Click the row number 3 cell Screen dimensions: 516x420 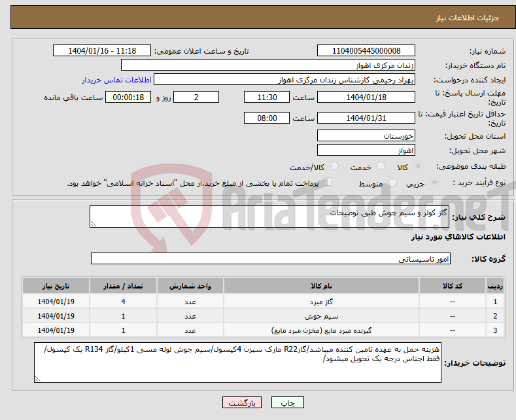495,330
